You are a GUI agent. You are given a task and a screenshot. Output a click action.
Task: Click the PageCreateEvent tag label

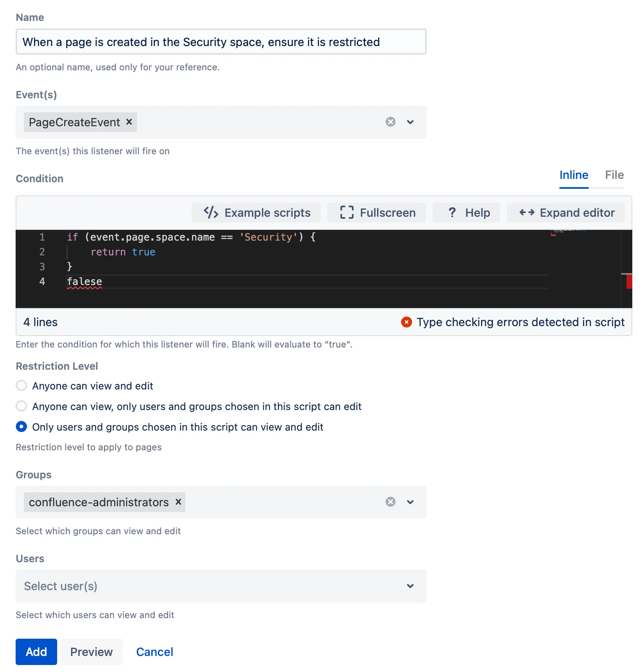pyautogui.click(x=74, y=122)
